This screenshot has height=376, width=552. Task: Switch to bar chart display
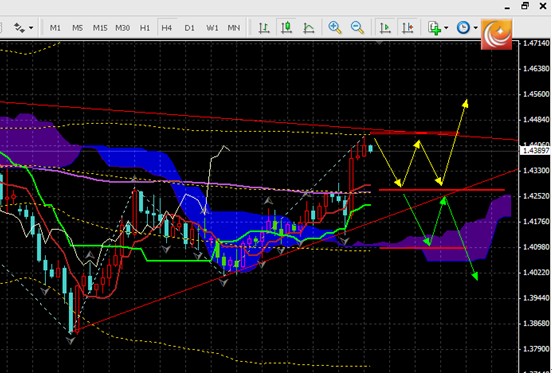coord(264,28)
